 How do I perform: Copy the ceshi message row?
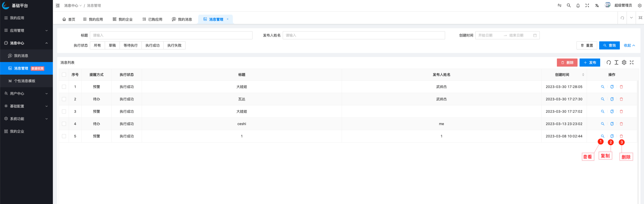(x=612, y=124)
